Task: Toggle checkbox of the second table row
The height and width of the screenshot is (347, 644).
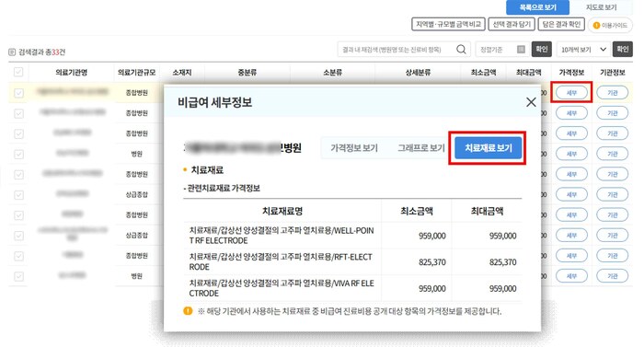Action: pos(18,113)
